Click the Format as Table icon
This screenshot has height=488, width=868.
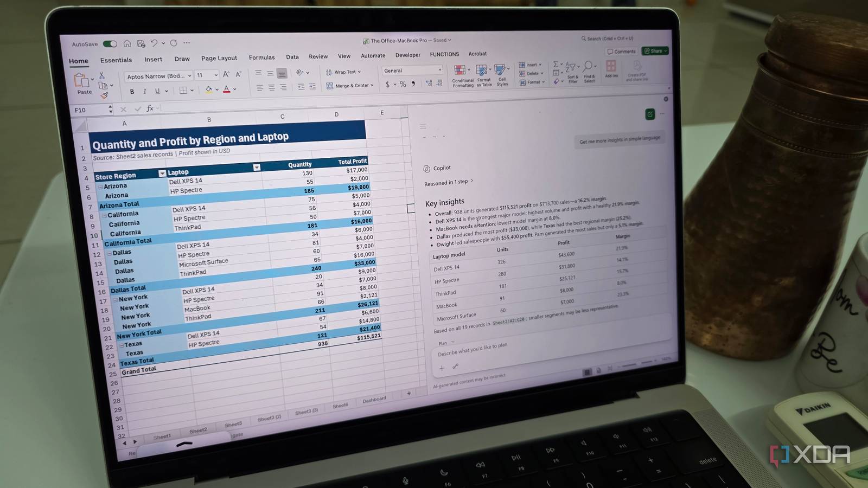(483, 75)
